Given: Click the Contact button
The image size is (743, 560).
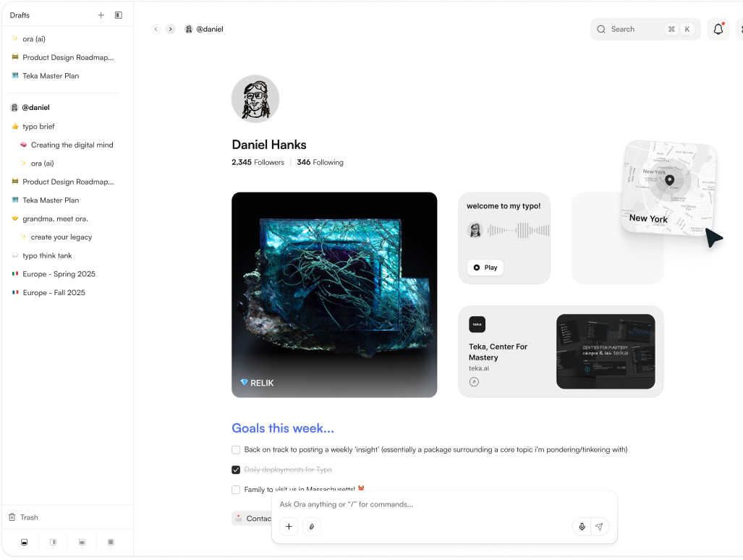Looking at the screenshot, I should 252,518.
